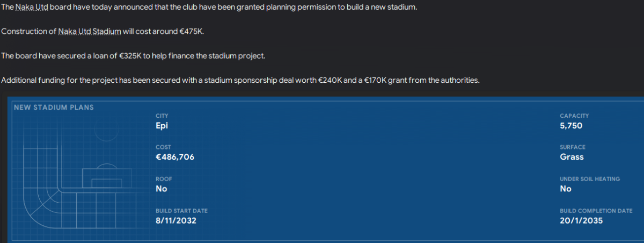
Task: Select the build start date 8/11/2032
Action: pyautogui.click(x=176, y=220)
